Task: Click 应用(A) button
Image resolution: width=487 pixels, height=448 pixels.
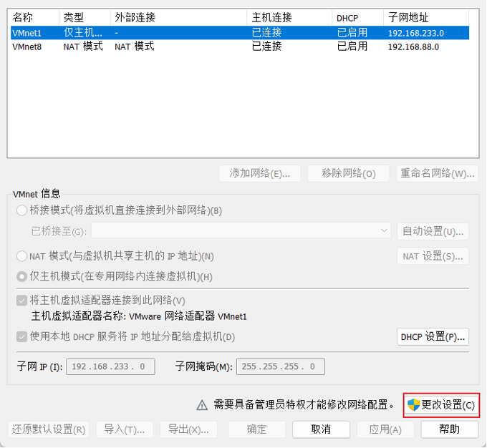Action: click(x=385, y=429)
